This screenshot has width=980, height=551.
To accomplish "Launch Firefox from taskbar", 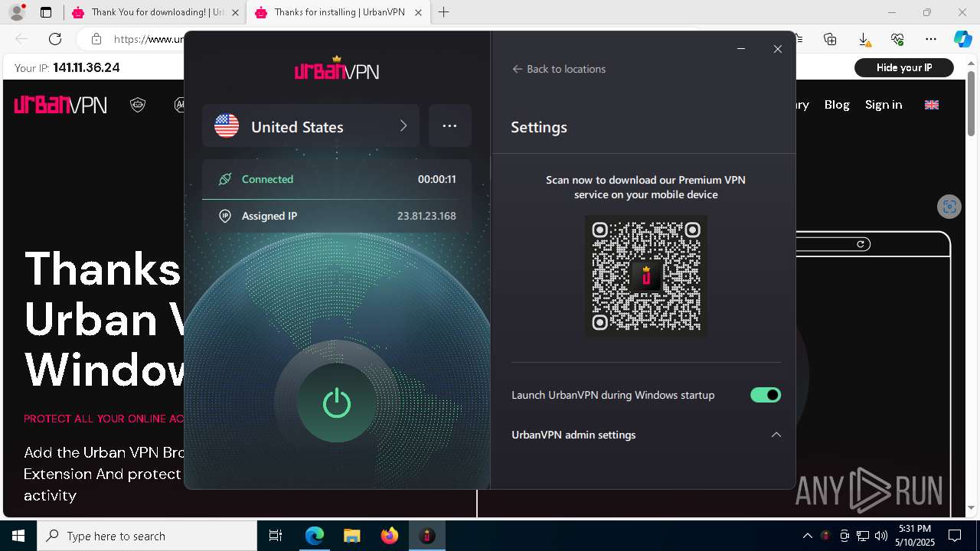I will click(x=390, y=536).
